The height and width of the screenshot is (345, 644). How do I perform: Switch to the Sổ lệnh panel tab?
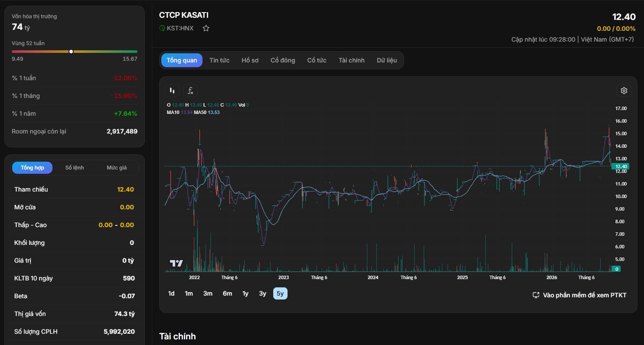click(75, 168)
